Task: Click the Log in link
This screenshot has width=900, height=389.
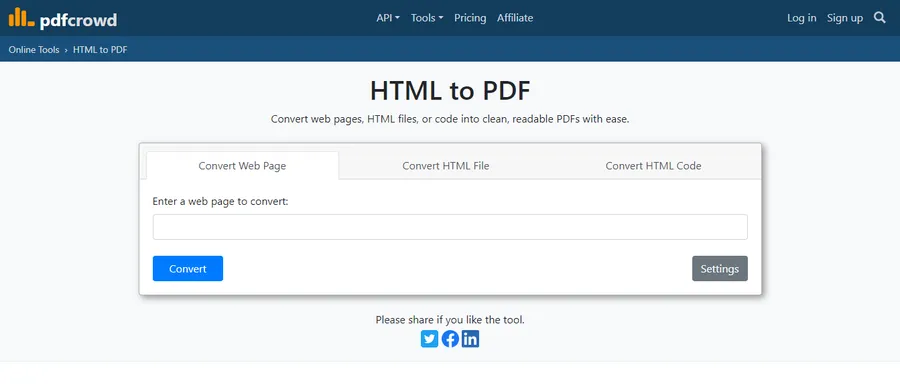Action: point(801,18)
